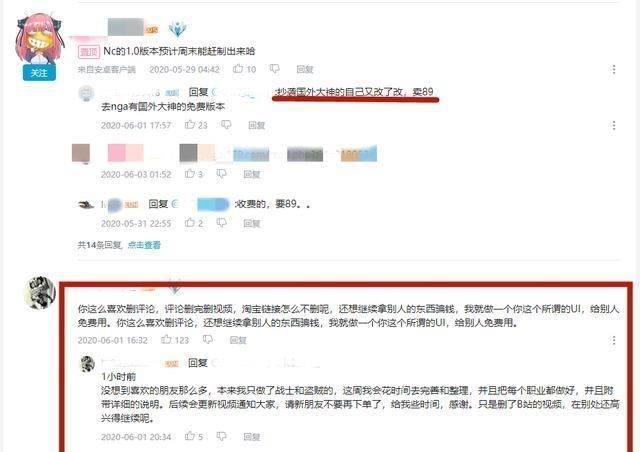The height and width of the screenshot is (452, 640).
Task: Open the more options menu for the pinned comment
Action: point(613,69)
